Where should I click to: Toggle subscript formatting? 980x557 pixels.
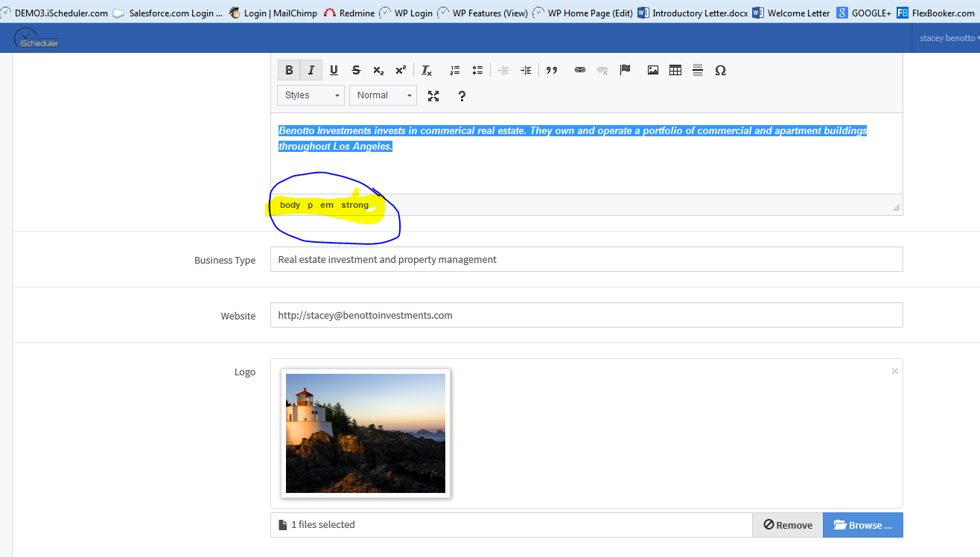pos(378,70)
